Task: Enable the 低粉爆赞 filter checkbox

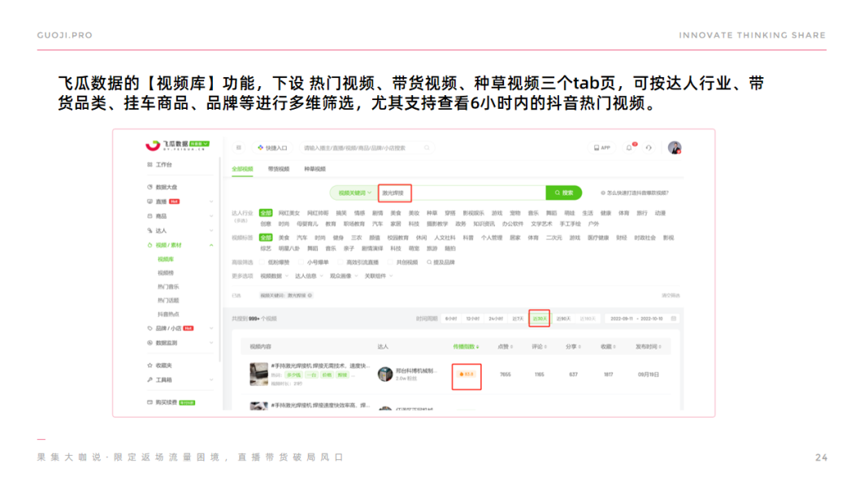Action: pos(260,262)
